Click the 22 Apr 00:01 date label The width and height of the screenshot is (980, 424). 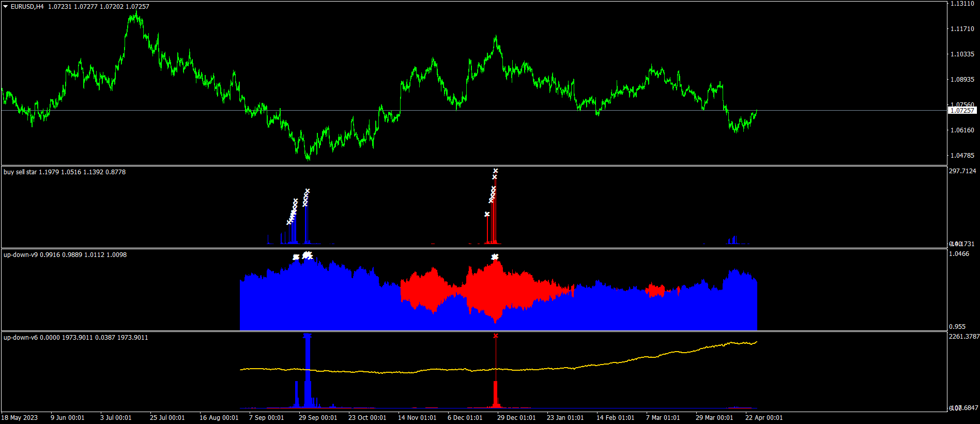[763, 418]
